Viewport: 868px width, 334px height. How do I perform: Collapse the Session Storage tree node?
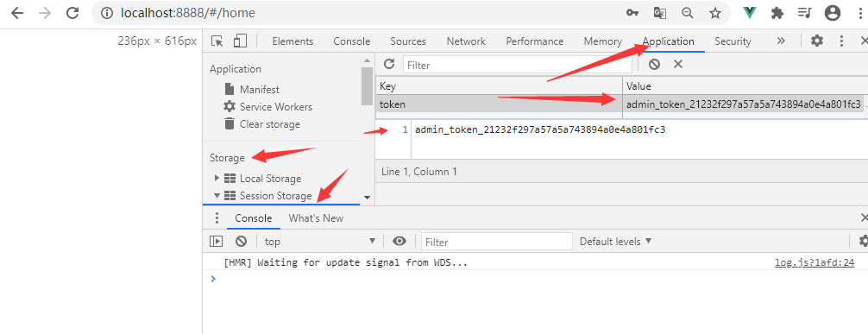click(217, 196)
